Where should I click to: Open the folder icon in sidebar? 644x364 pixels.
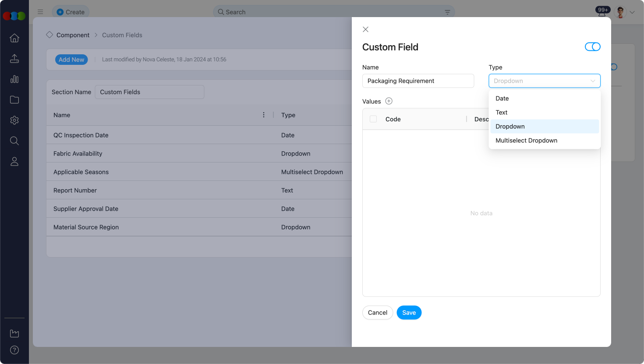14,100
